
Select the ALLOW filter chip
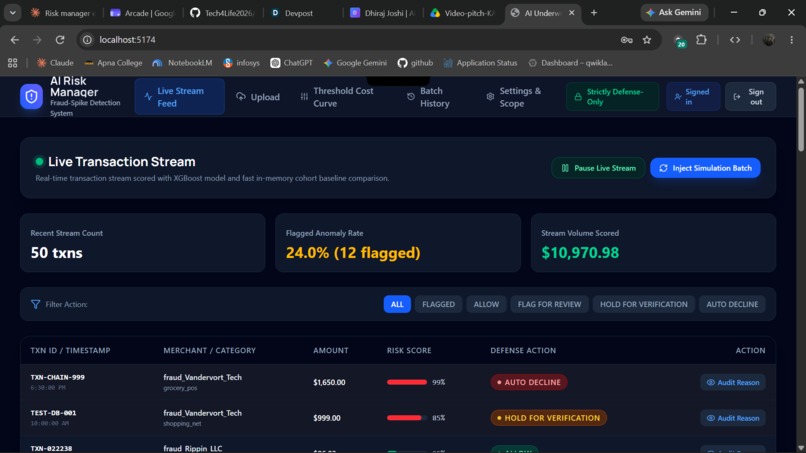point(486,304)
